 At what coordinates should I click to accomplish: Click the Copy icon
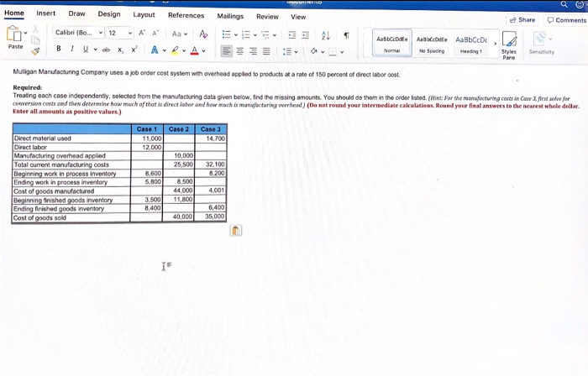[35, 40]
